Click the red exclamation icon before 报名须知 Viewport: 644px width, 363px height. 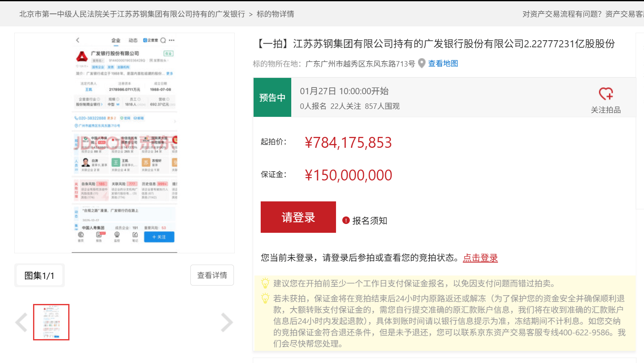[x=346, y=221]
